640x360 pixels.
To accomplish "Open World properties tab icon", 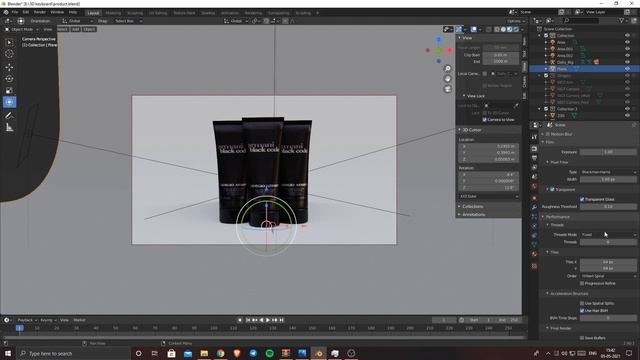I will [x=534, y=186].
